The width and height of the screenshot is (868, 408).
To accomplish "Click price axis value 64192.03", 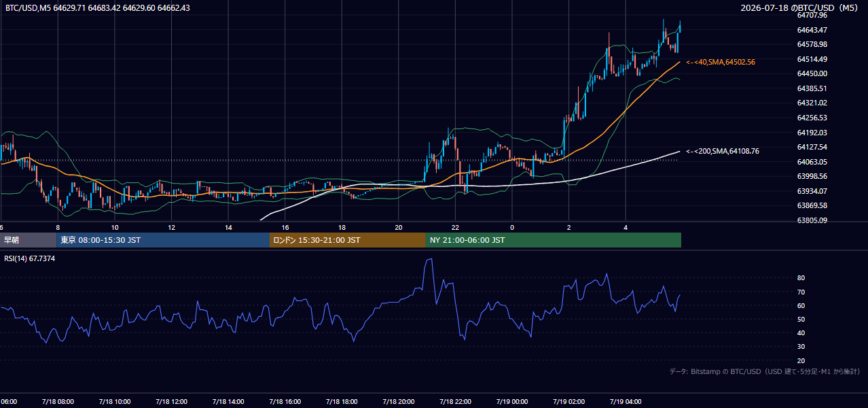I will (x=812, y=133).
